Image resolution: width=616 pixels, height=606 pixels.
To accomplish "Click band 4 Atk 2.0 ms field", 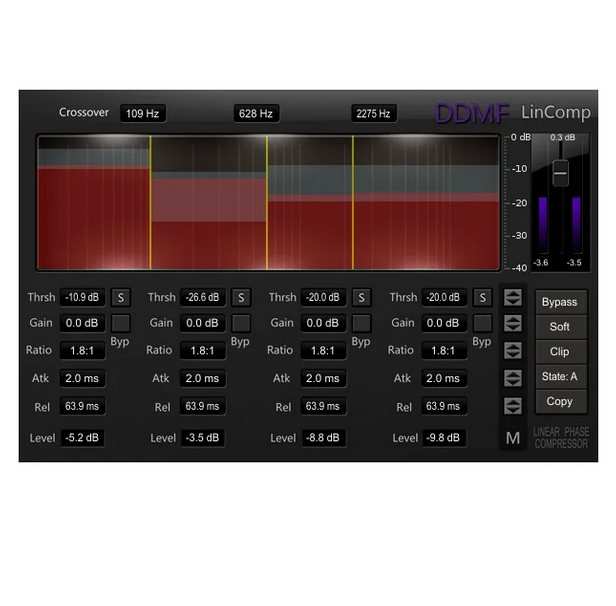I will (x=444, y=378).
